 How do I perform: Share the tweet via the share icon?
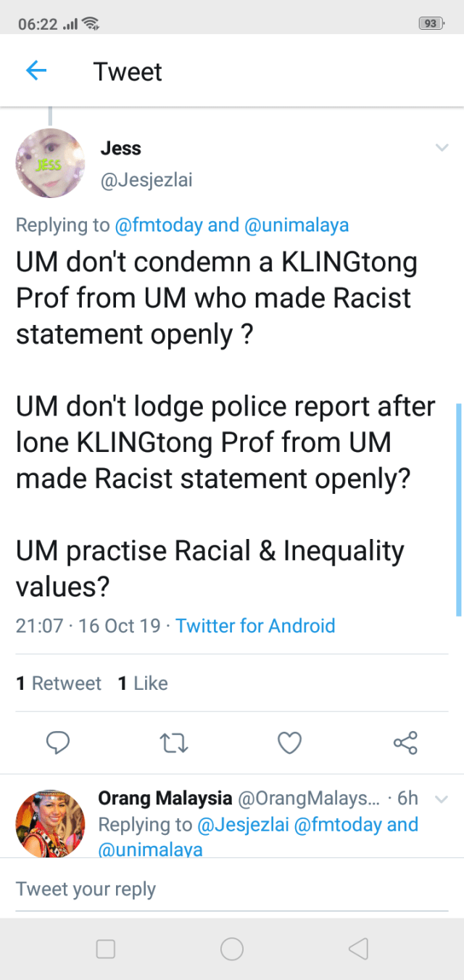click(x=405, y=742)
